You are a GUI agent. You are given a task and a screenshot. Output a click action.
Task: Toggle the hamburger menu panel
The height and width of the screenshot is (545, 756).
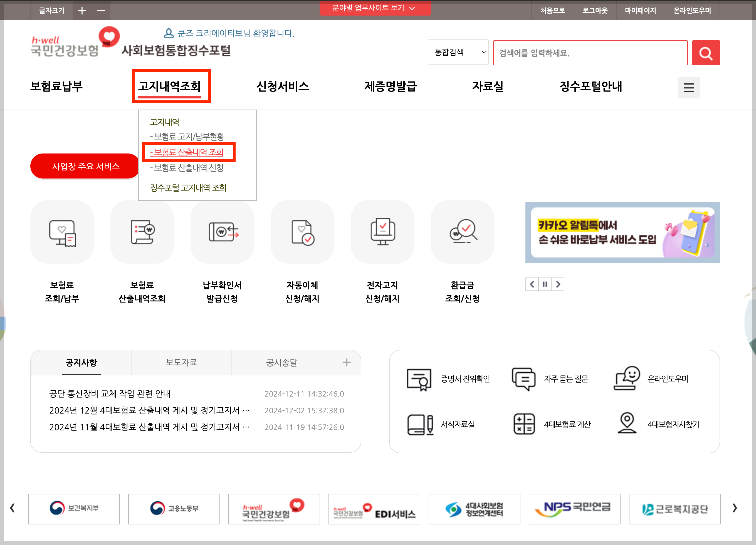(x=689, y=88)
